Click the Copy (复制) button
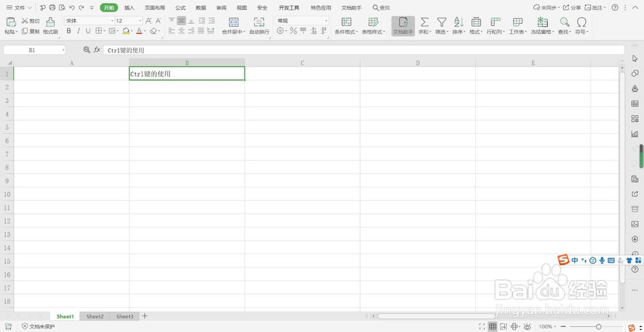This screenshot has height=332, width=644. (x=30, y=31)
